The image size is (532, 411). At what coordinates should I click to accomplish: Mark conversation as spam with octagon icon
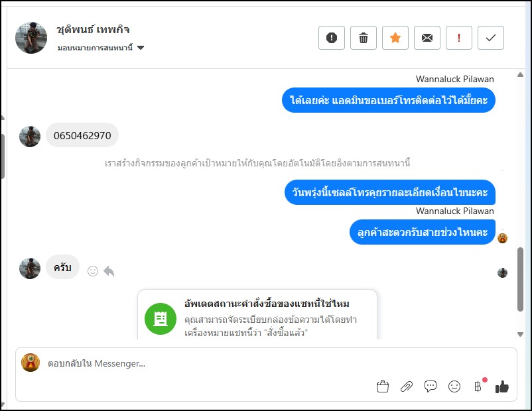click(x=332, y=38)
